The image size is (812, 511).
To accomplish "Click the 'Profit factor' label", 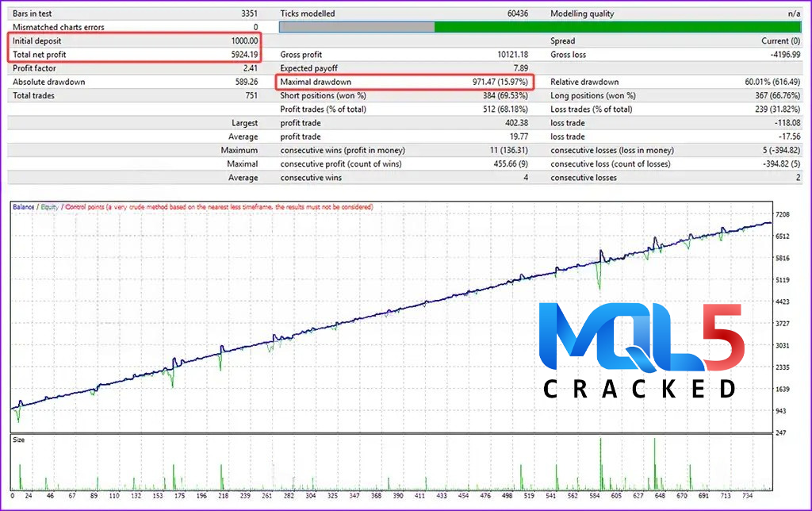I will coord(34,68).
